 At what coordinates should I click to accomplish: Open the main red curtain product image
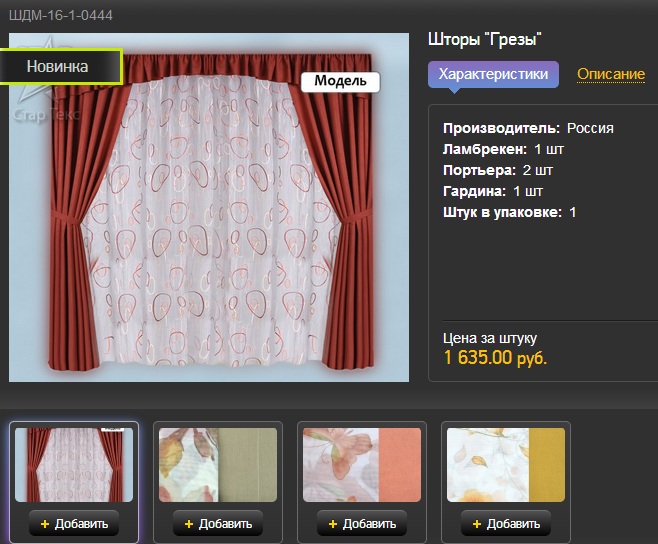[209, 207]
